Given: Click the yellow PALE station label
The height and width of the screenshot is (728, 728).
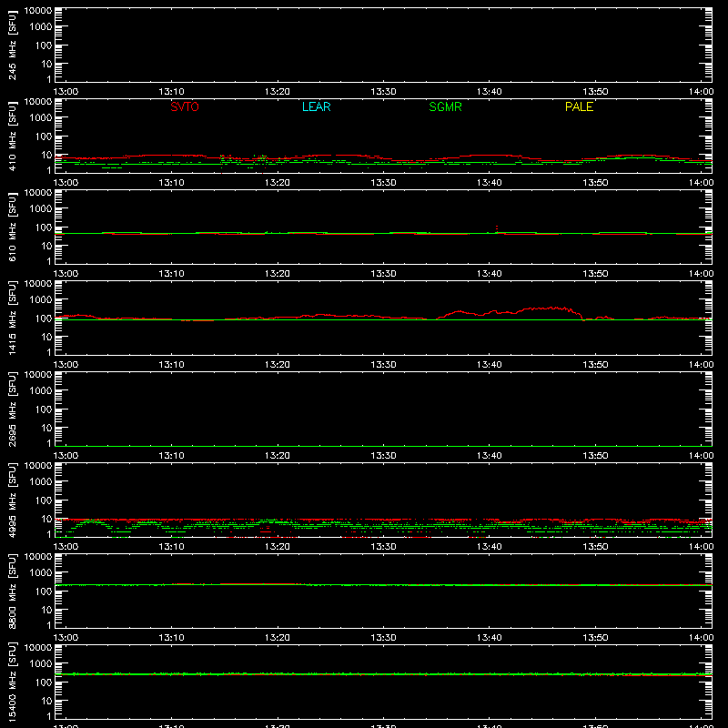Looking at the screenshot, I should tap(579, 106).
